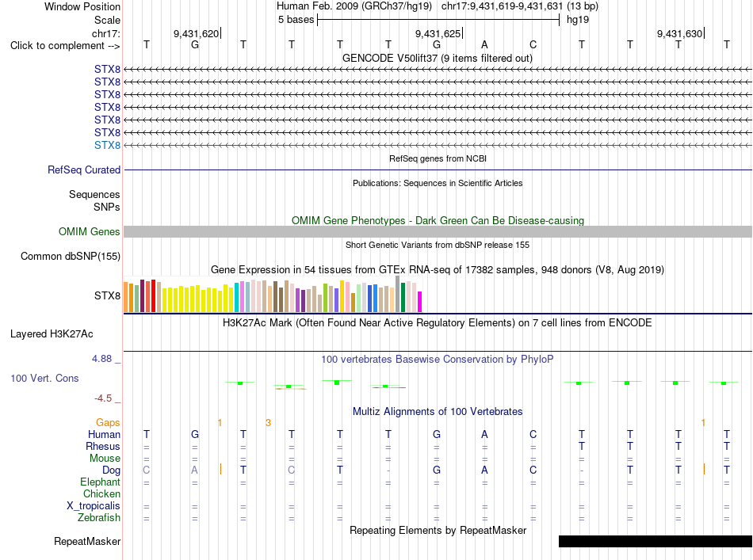Click the Publications track title

(438, 183)
